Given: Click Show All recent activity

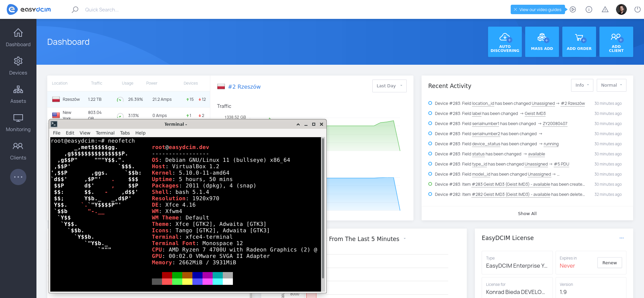Looking at the screenshot, I should click(527, 213).
